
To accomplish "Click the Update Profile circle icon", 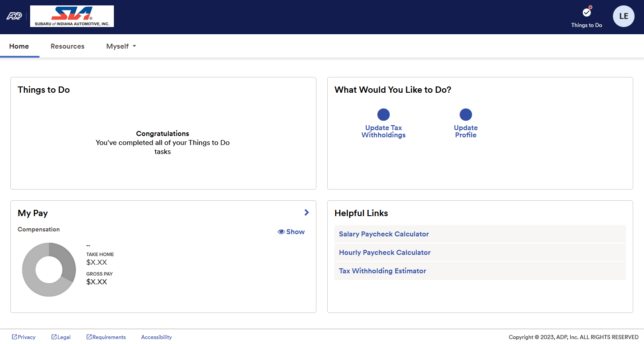I will point(466,114).
